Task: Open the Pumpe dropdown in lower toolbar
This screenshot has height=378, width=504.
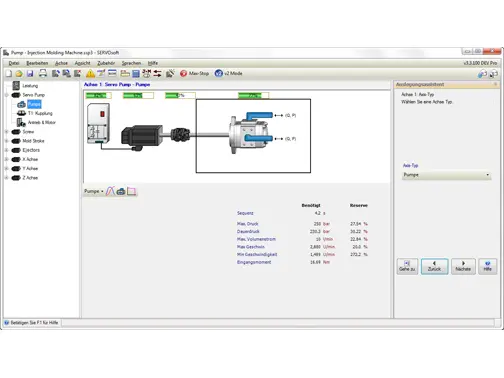Action: (94, 191)
